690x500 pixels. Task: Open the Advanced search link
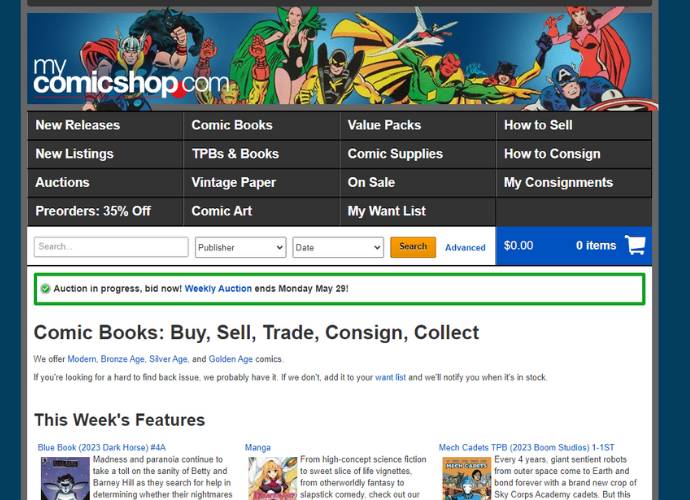(465, 248)
